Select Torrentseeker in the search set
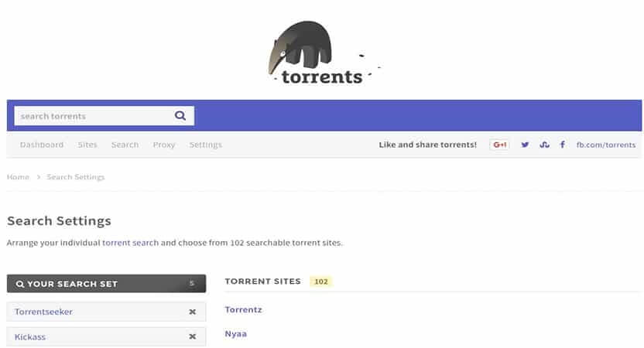 [43, 312]
